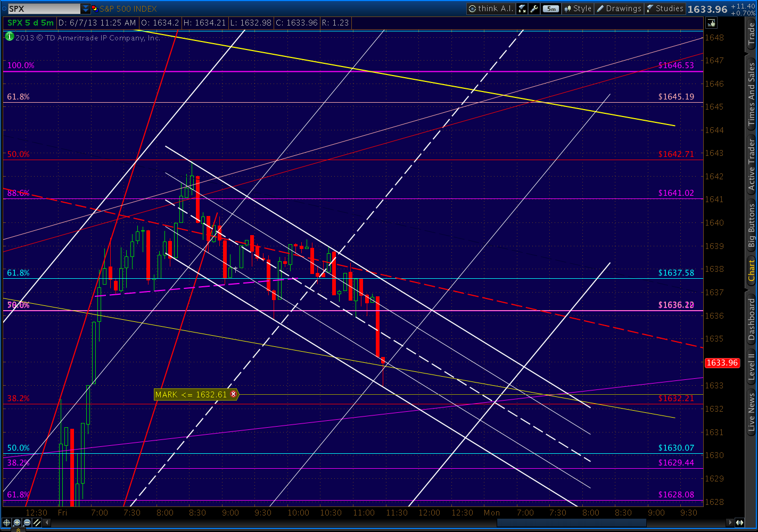
Task: Open the Drawings menu
Action: [x=619, y=9]
